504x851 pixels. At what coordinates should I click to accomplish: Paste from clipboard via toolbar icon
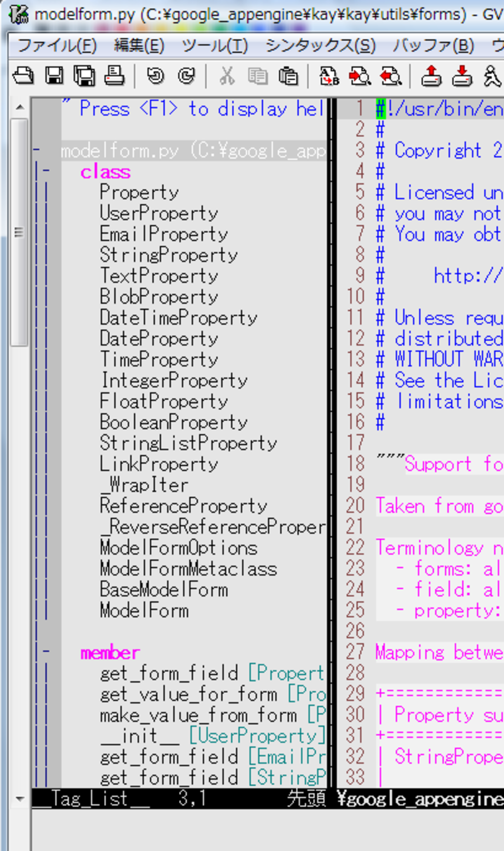click(288, 76)
